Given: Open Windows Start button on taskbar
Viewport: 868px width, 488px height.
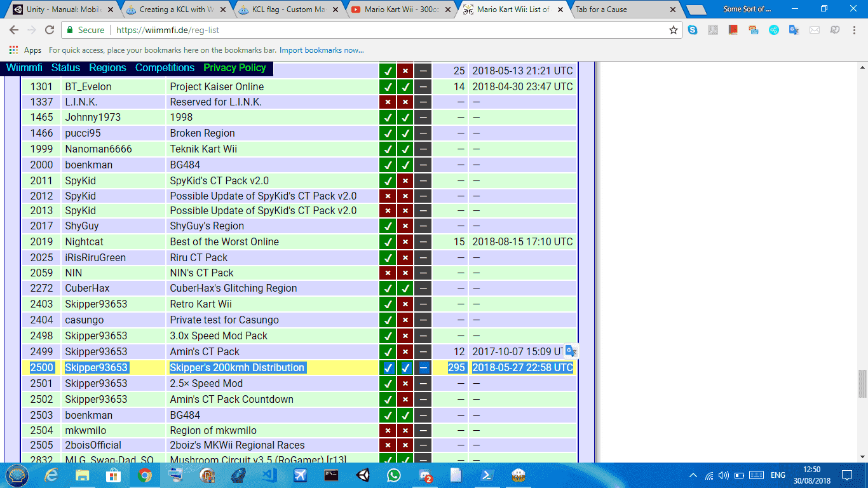Looking at the screenshot, I should tap(17, 475).
